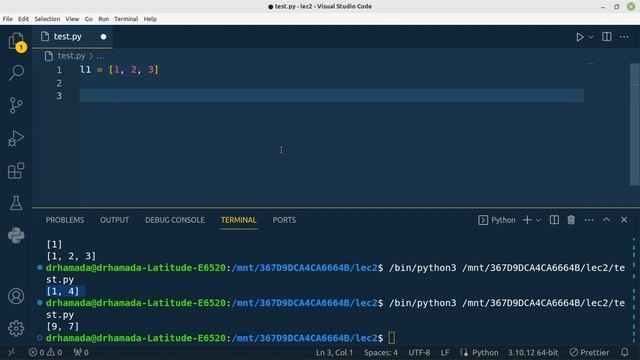
Task: Open the launch profile dropdown chevron
Action: [538, 220]
